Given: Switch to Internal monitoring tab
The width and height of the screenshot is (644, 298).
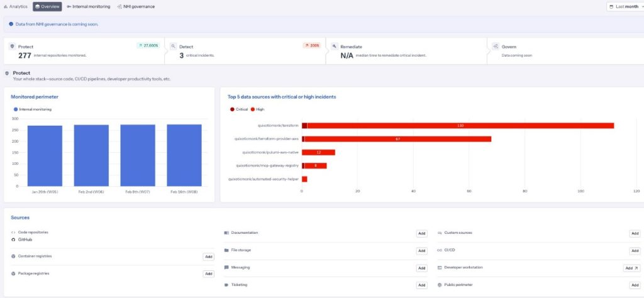Looking at the screenshot, I should pos(88,6).
